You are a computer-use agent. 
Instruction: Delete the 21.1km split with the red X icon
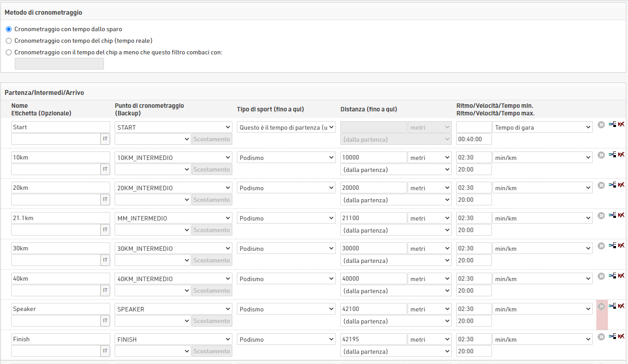click(x=621, y=215)
